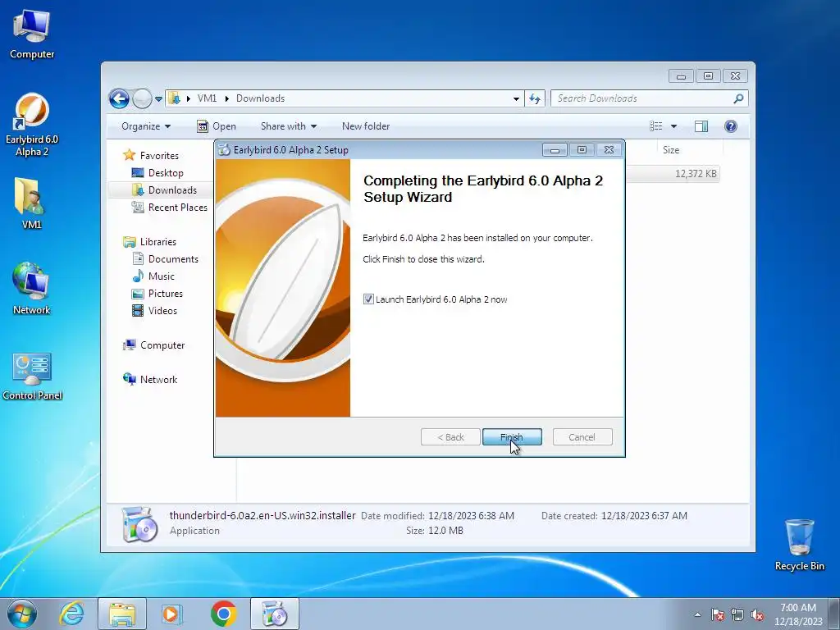The width and height of the screenshot is (840, 630).
Task: Open the Share with menu
Action: [288, 126]
